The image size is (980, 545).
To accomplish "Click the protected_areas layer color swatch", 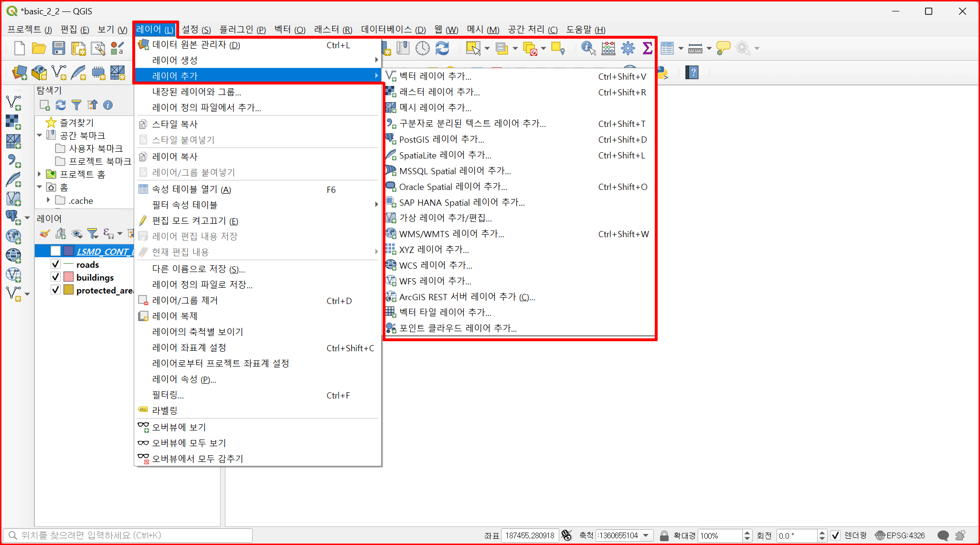I will pos(68,290).
